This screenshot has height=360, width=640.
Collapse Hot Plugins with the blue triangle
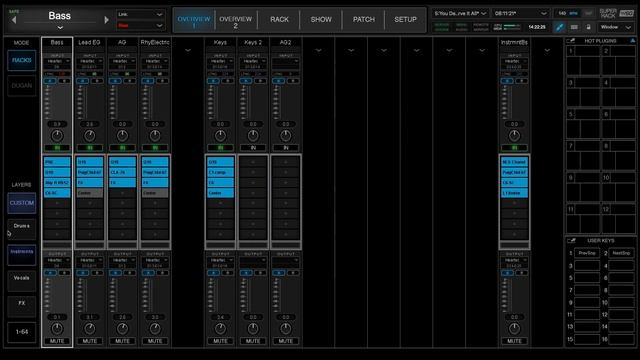633,41
